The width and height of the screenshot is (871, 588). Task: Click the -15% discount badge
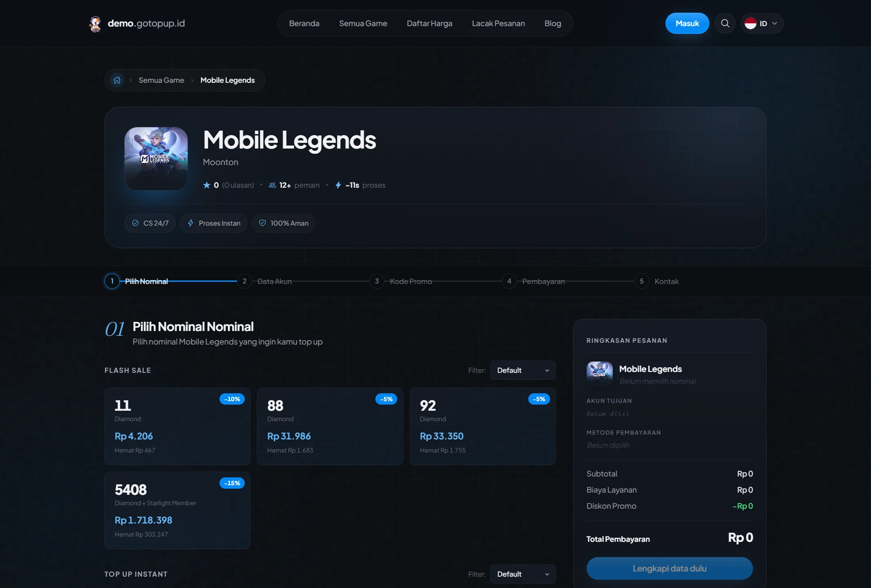[232, 483]
